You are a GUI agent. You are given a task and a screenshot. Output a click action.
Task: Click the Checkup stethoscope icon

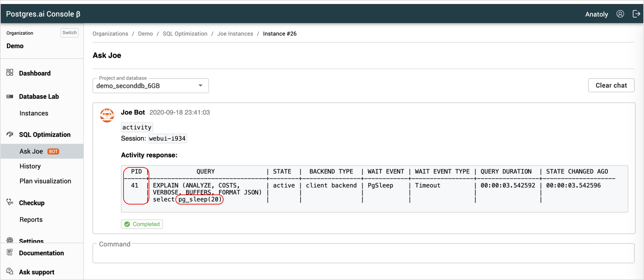click(10, 202)
